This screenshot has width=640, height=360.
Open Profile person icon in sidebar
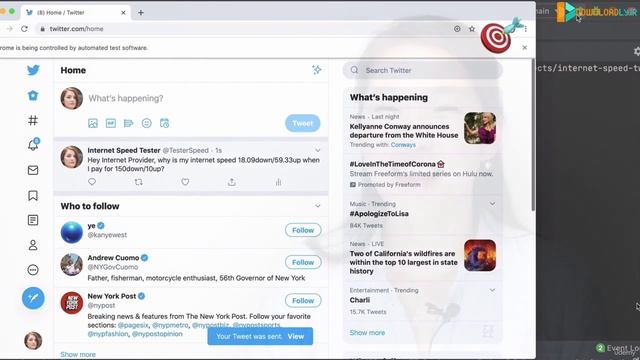33,245
